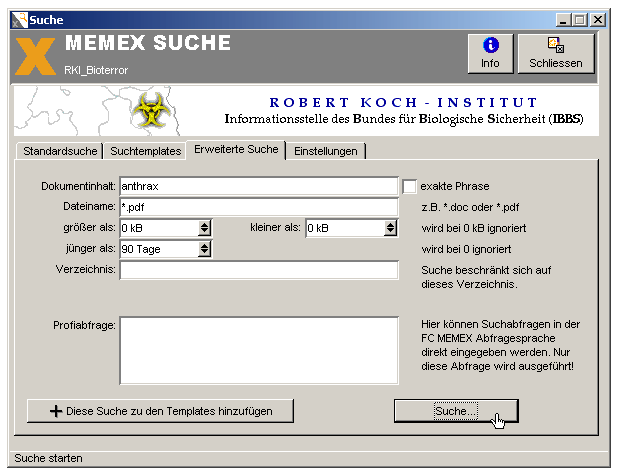The image size is (622, 475).
Task: Click the Profiabfrage text area
Action: tap(259, 351)
